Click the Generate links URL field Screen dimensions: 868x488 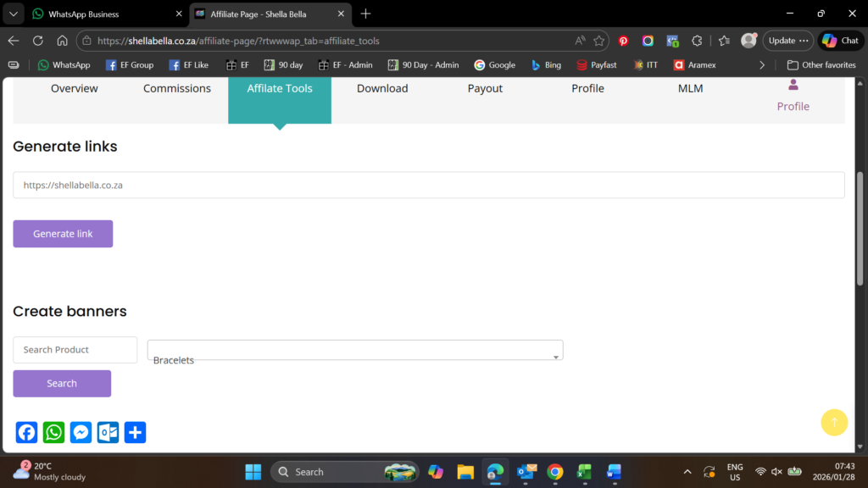click(428, 185)
